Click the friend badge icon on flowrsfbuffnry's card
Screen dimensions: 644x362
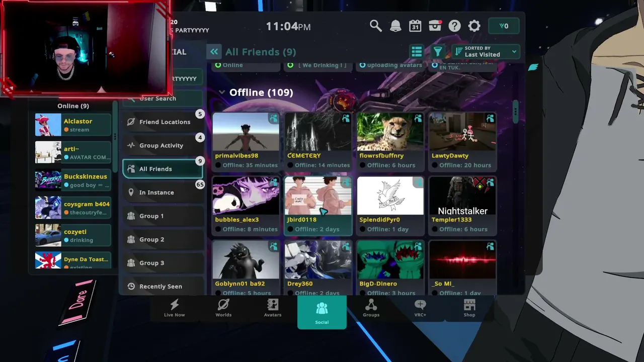[x=418, y=119]
